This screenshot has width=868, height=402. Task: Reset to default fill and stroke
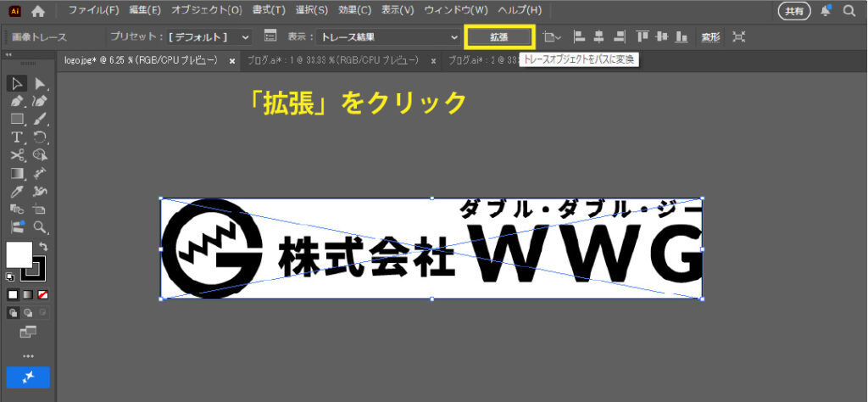[10, 276]
